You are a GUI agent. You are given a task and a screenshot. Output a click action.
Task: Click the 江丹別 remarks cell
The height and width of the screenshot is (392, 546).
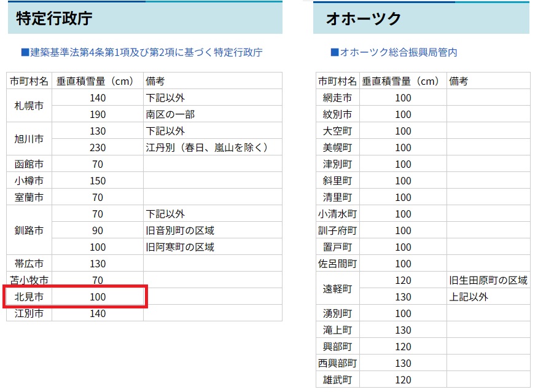207,147
